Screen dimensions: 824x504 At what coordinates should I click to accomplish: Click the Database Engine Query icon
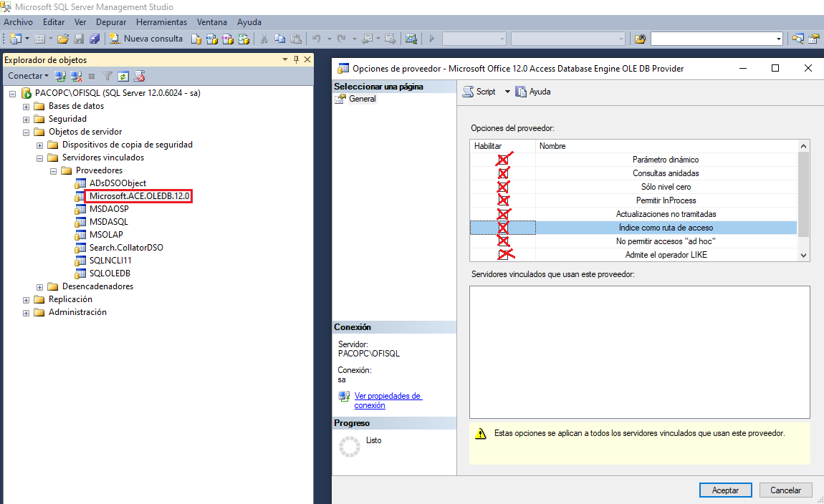[x=196, y=39]
